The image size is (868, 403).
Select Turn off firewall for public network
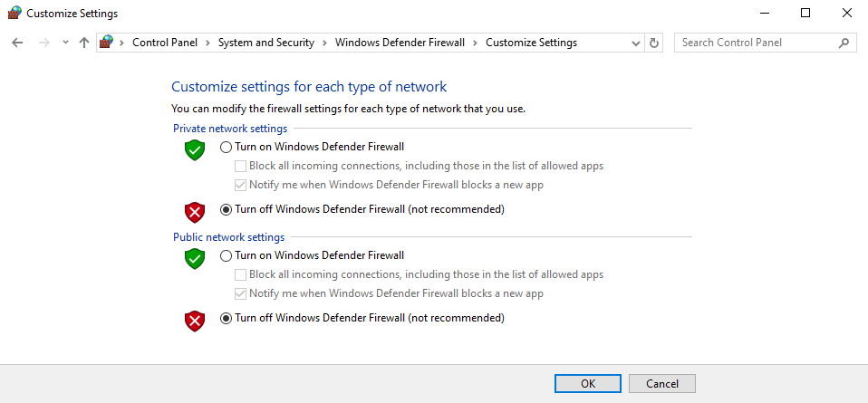coord(227,318)
